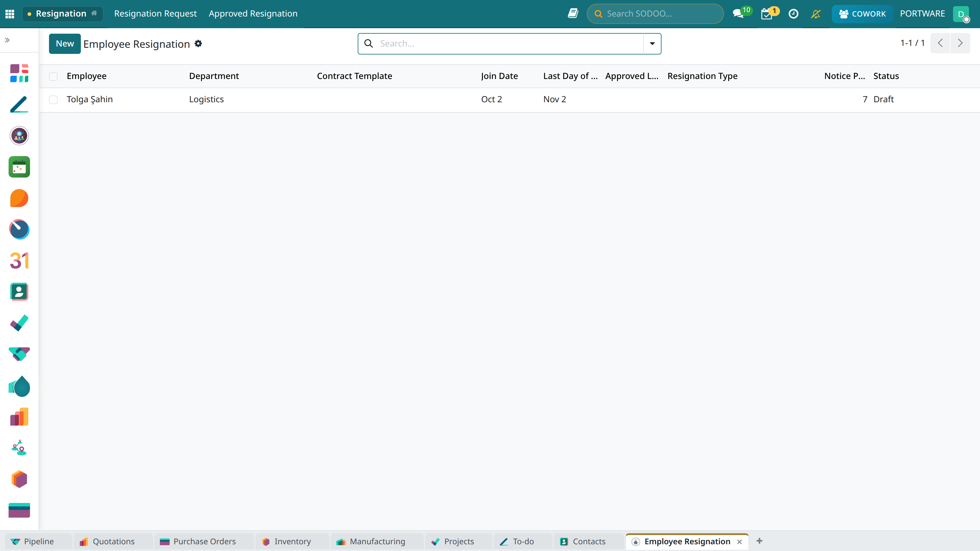
Task: Open the Resignation app menu
Action: click(63, 14)
